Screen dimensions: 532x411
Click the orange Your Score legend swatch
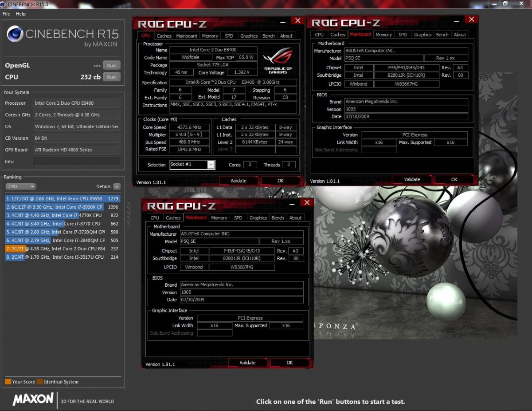(8, 382)
